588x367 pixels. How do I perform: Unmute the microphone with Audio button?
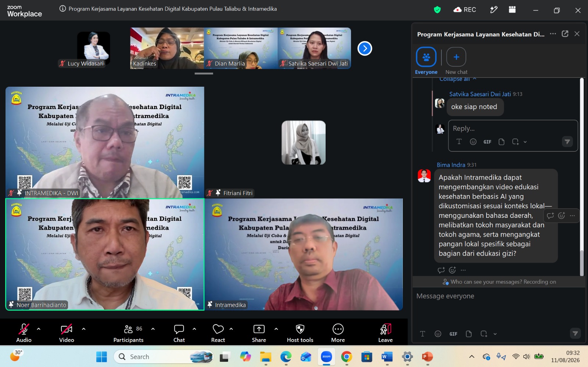24,333
